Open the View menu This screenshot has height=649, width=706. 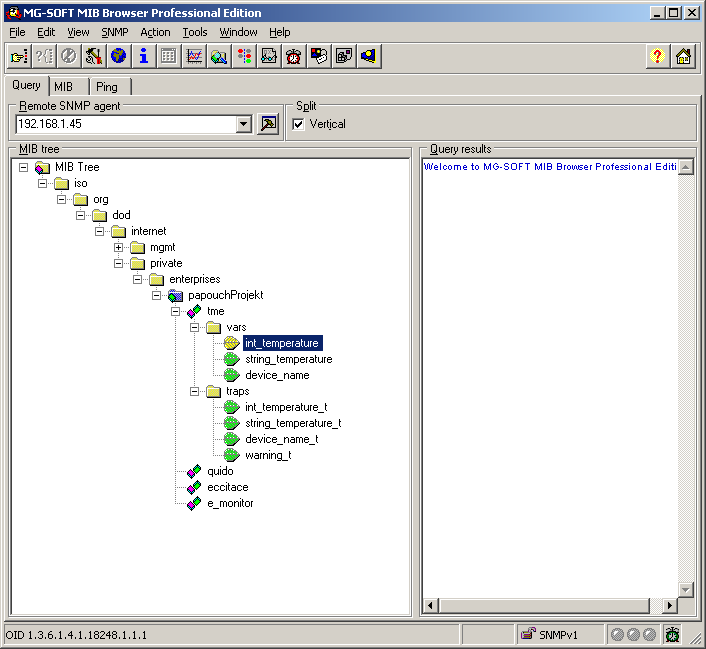78,32
